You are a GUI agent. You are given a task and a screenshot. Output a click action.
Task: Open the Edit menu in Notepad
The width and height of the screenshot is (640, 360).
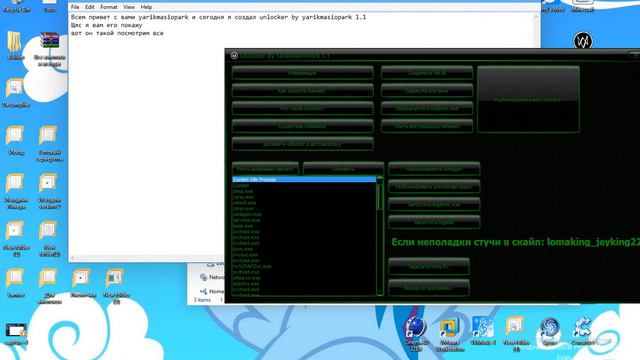pyautogui.click(x=90, y=7)
